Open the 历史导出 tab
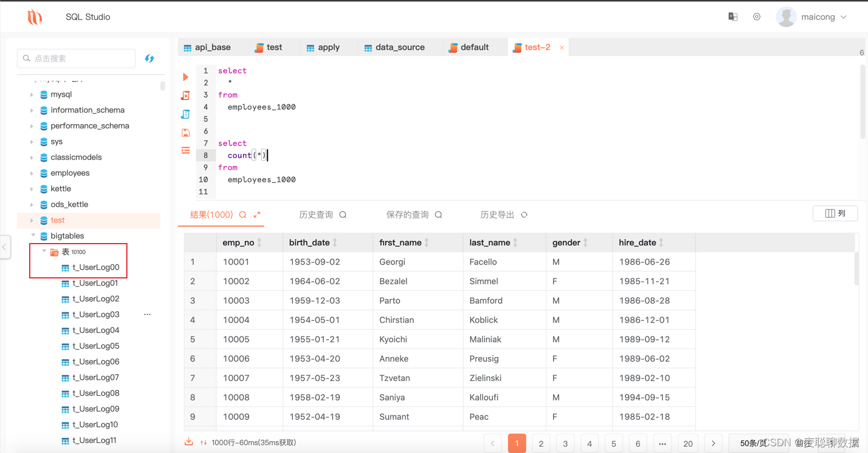 point(497,215)
